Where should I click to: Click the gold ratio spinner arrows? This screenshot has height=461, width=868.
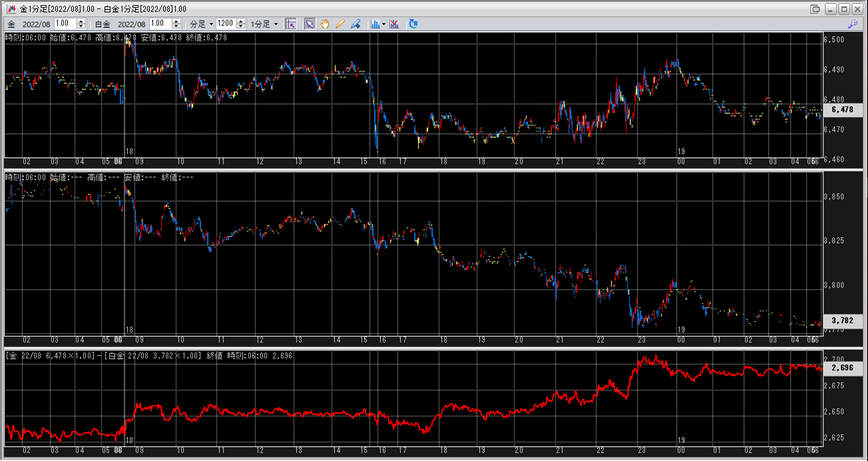pos(81,23)
